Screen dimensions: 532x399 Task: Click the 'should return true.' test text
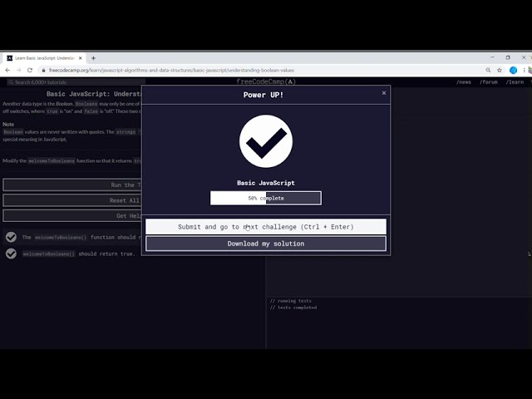(x=106, y=254)
